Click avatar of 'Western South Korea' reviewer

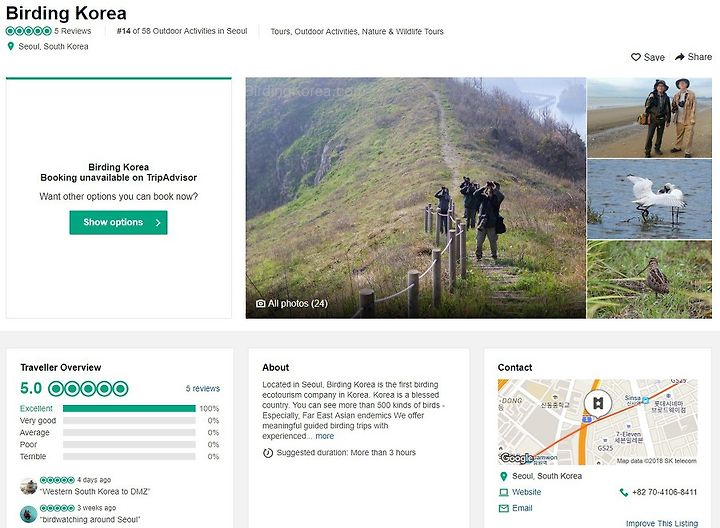coord(28,486)
